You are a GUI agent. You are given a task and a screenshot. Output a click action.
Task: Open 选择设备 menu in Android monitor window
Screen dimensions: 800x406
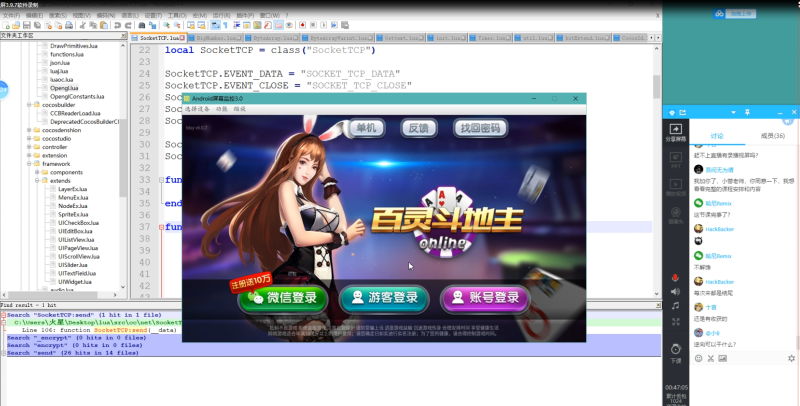pyautogui.click(x=197, y=109)
